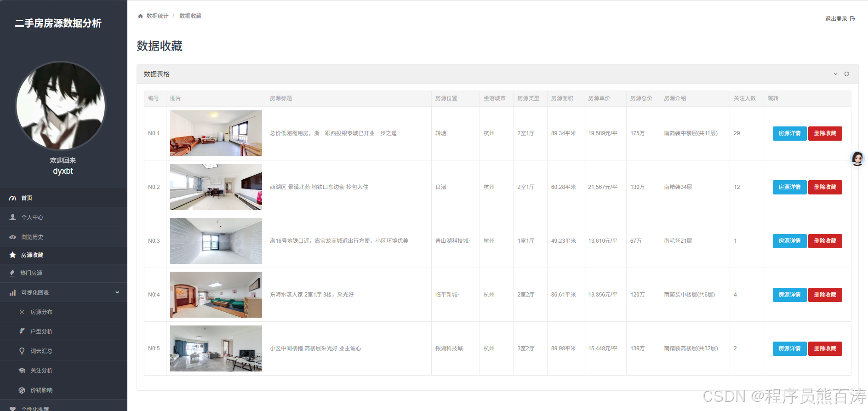
Task: Click the price 19,589元/平
Action: point(603,133)
